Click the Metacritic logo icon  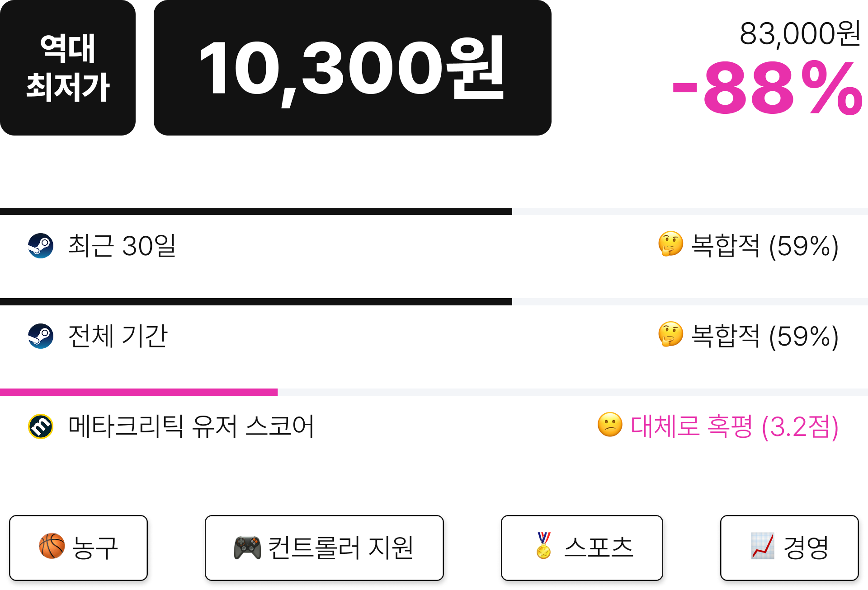[x=41, y=426]
